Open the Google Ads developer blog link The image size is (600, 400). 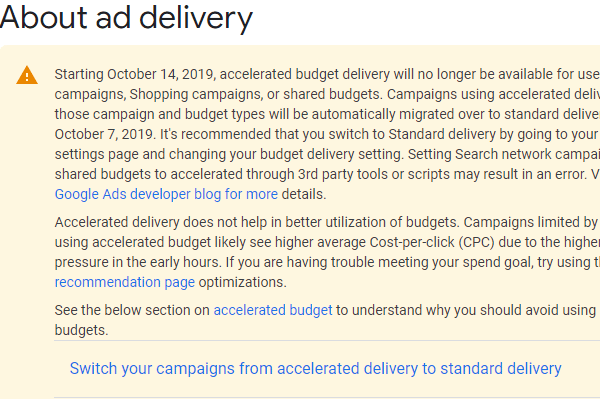pyautogui.click(x=166, y=194)
